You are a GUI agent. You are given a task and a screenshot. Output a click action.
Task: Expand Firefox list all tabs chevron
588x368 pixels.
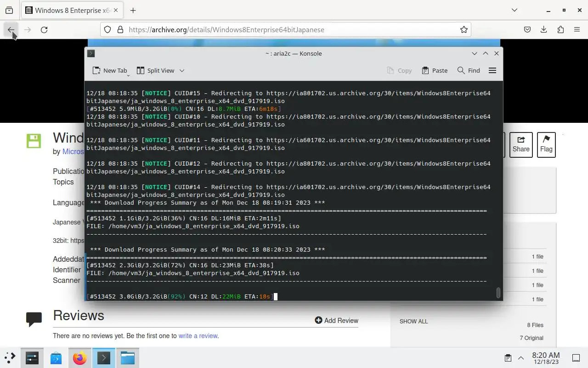pyautogui.click(x=514, y=10)
